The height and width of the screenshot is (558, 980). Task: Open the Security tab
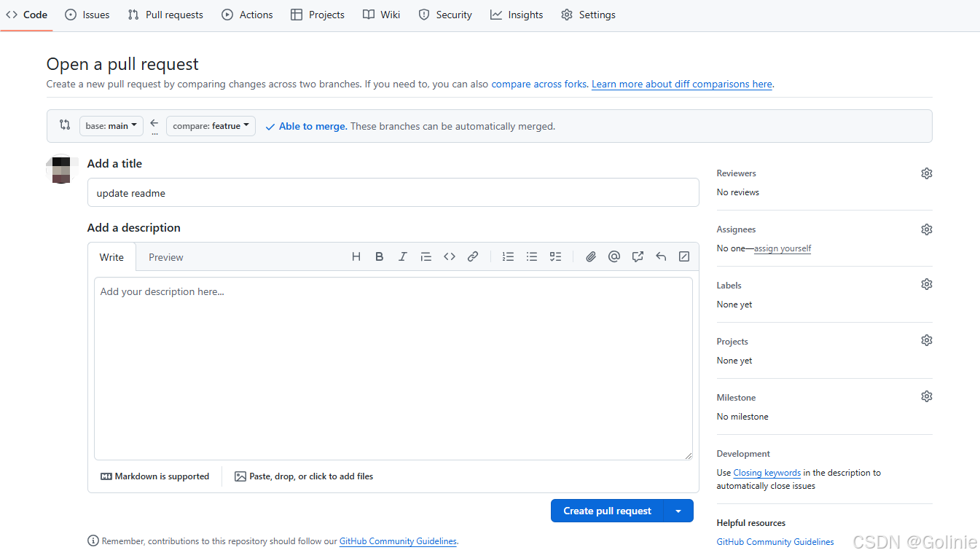tap(445, 15)
